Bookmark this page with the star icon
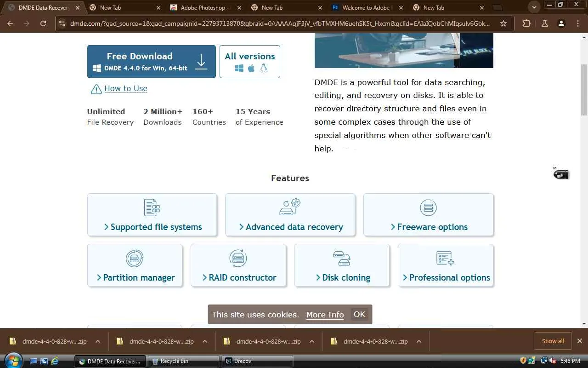Screen dimensions: 588x368 click(503, 23)
